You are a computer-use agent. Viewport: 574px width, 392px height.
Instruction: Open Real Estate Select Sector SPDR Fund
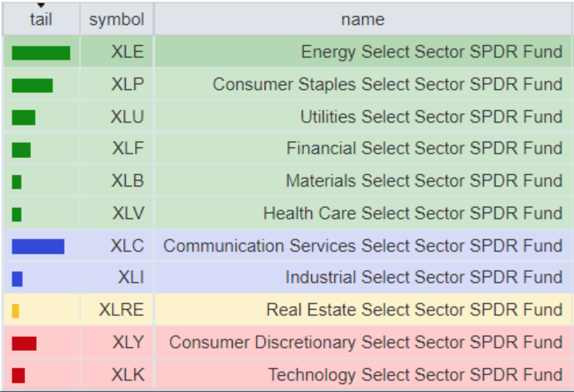pos(414,310)
